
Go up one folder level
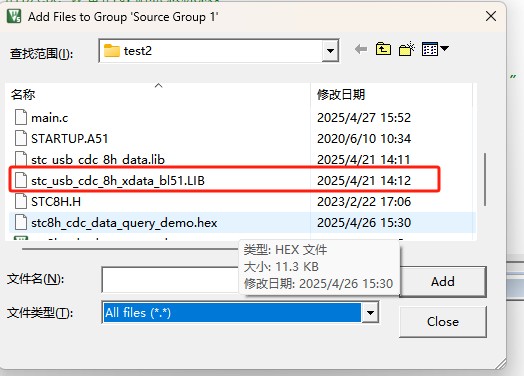click(383, 49)
